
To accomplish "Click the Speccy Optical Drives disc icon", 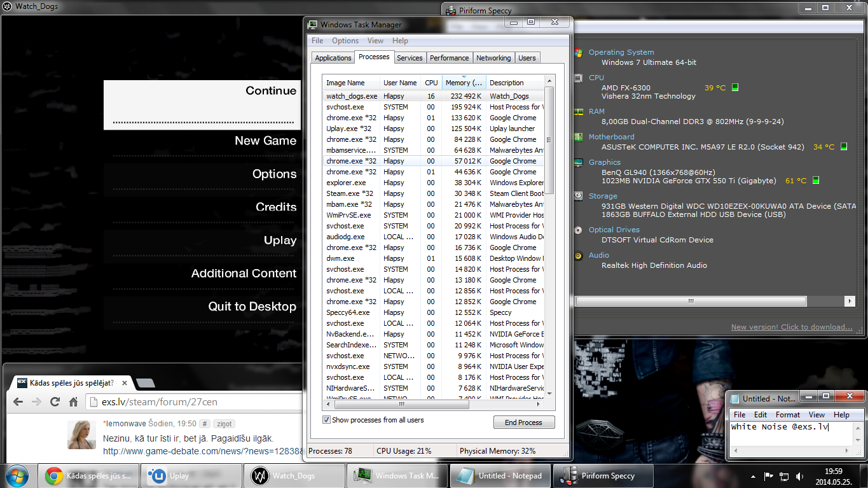I will click(578, 230).
